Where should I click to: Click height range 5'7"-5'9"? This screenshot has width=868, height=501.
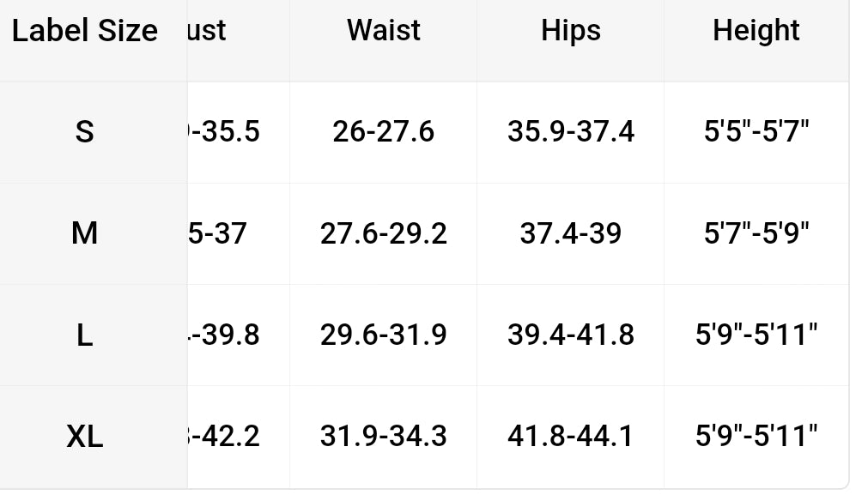coord(756,233)
